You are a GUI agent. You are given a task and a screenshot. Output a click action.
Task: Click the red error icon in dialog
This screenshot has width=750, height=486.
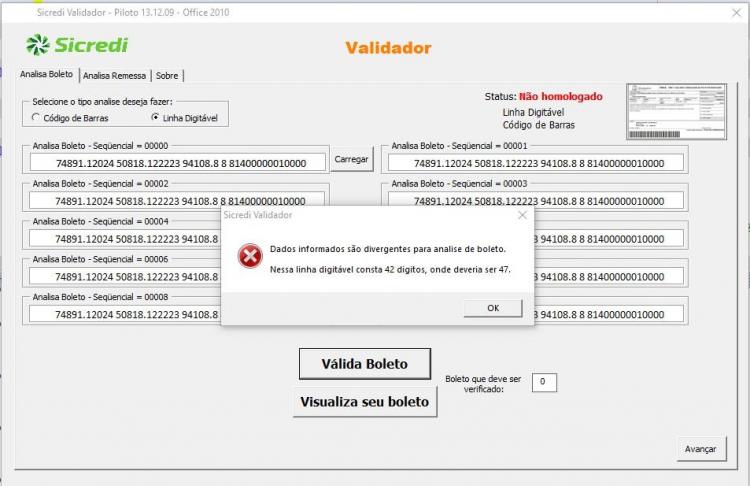(x=250, y=256)
